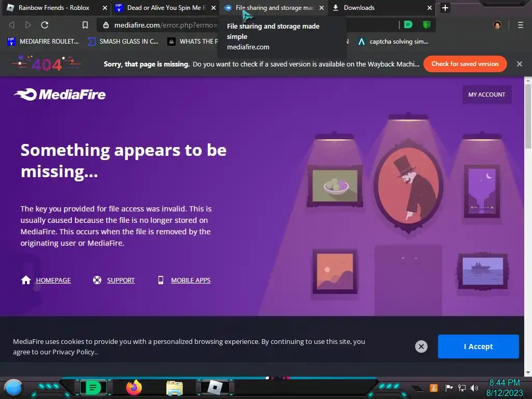Open the green chat app on taskbar
The image size is (532, 399).
click(x=94, y=388)
